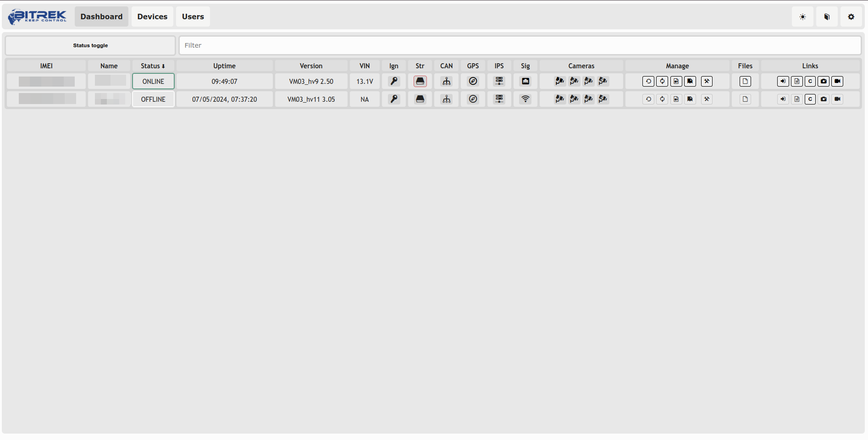Open camera 3 of the online device

point(588,81)
